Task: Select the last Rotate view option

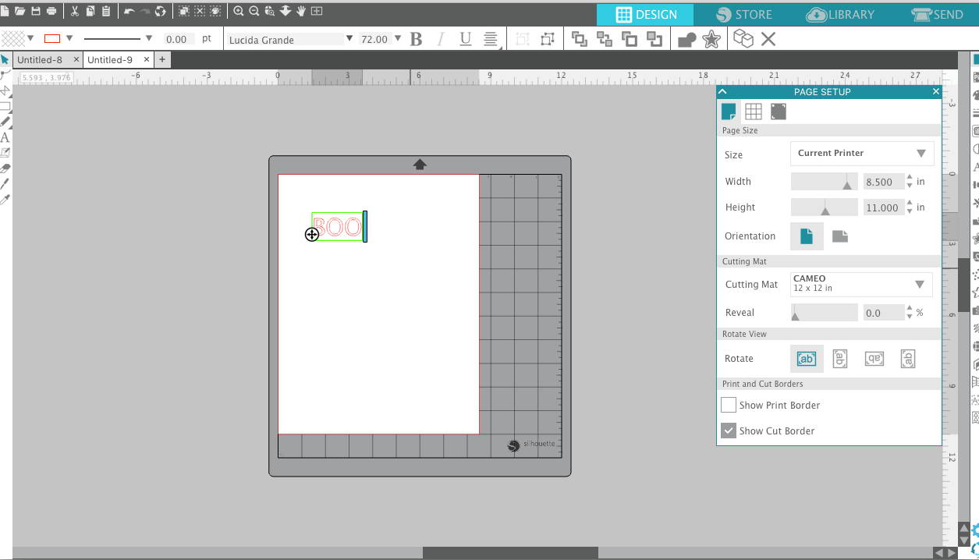Action: (x=907, y=358)
